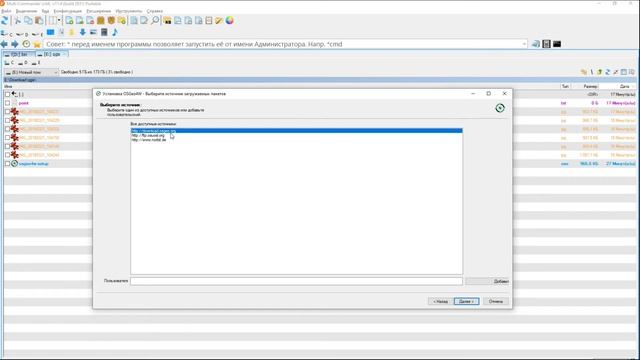
Task: Select the osgeo4w-setup file in the panel
Action: 33,163
